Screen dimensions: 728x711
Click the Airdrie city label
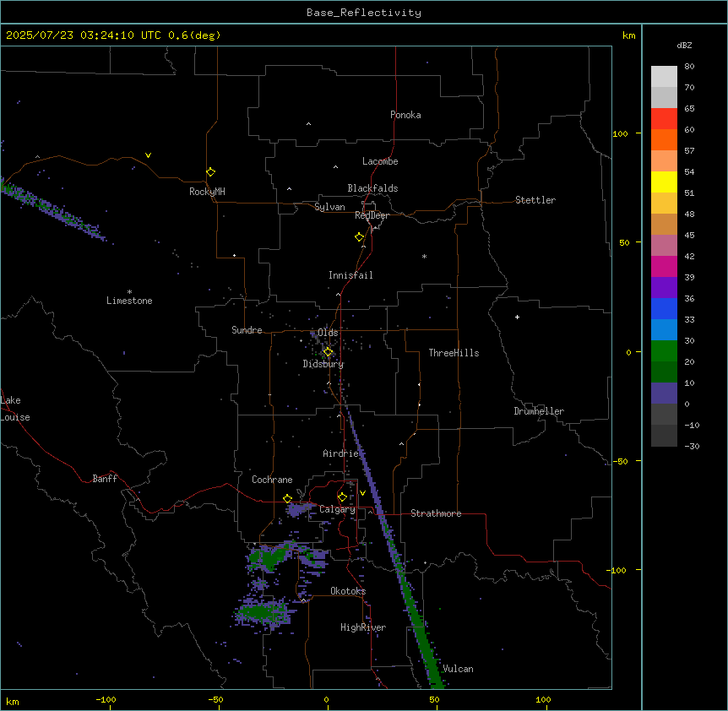tap(341, 453)
